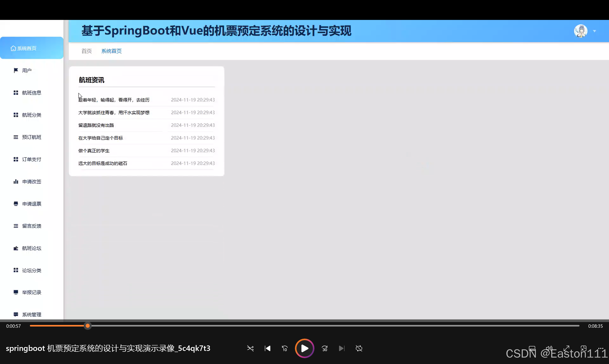Open the 系统首页 sidebar menu item
Viewport: 609px width, 364px height.
[x=32, y=48]
